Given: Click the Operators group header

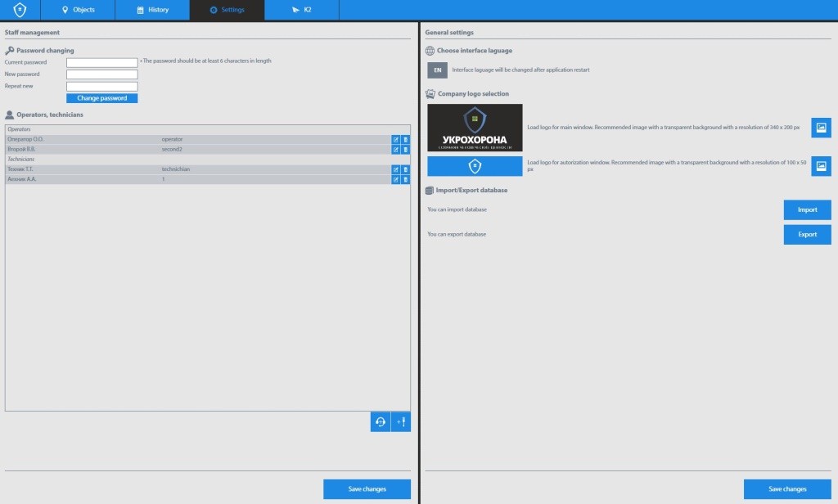Looking at the screenshot, I should [20, 129].
